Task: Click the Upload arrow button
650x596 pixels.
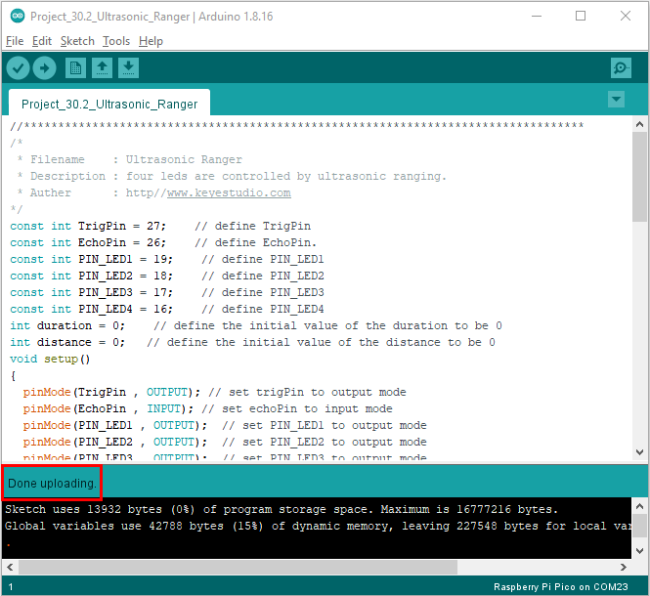Action: coord(44,68)
